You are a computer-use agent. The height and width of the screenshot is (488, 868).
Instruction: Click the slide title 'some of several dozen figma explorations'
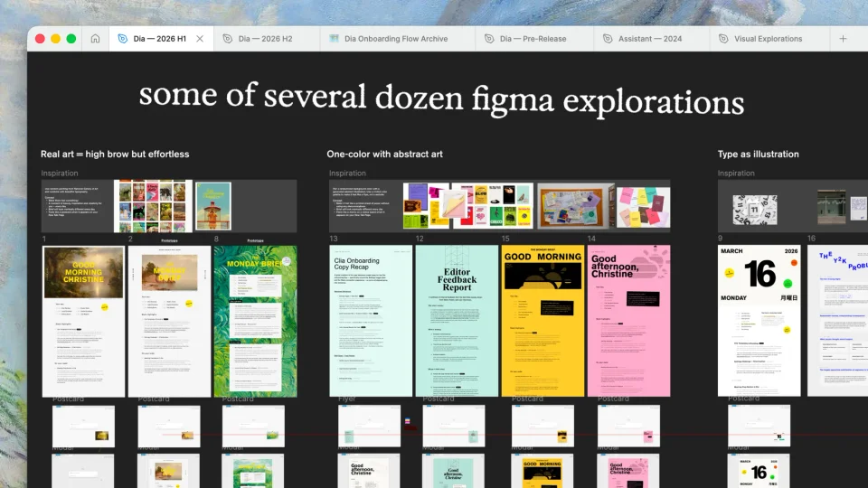tap(441, 99)
